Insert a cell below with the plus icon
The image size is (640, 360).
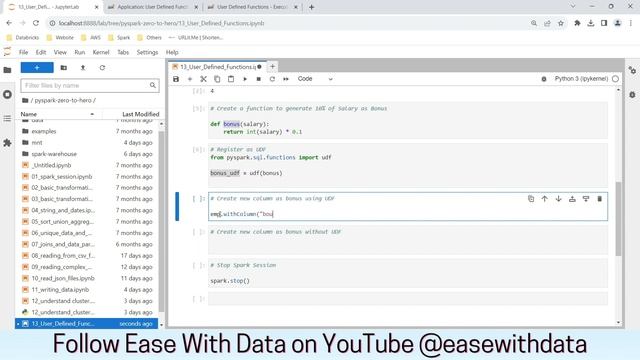tap(190, 79)
